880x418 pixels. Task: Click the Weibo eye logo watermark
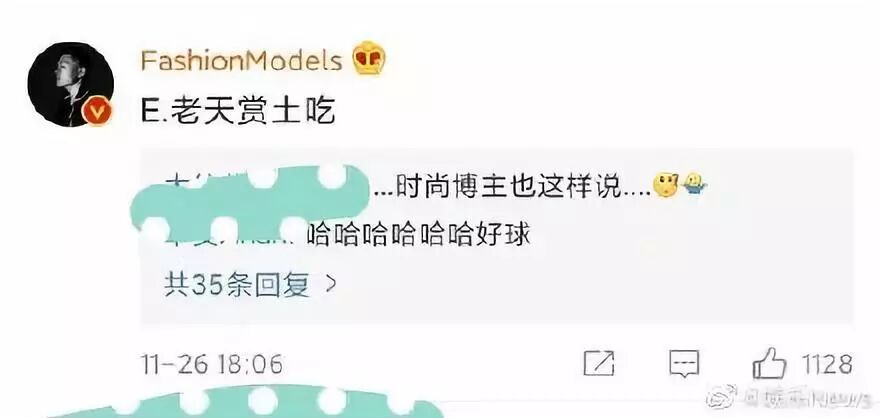pyautogui.click(x=722, y=397)
